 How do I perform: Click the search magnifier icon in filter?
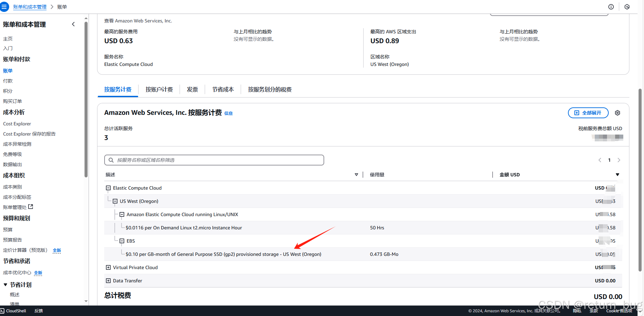(111, 160)
